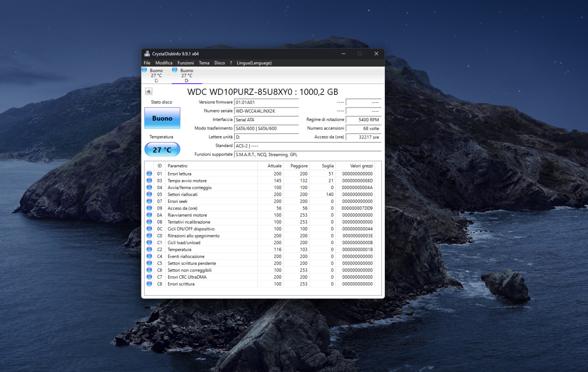The width and height of the screenshot is (588, 372).
Task: Open the ? help menu
Action: 231,63
